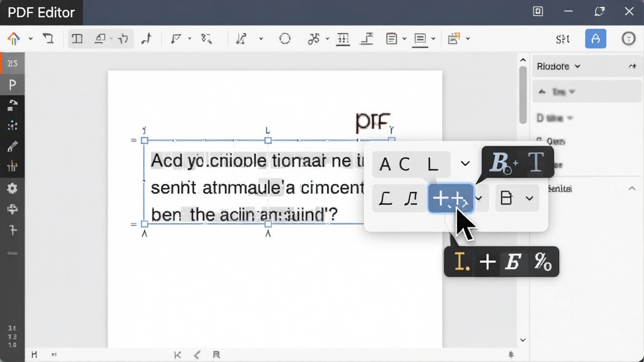644x362 pixels.
Task: Click the image icon with the orange corner
Action: (x=454, y=39)
